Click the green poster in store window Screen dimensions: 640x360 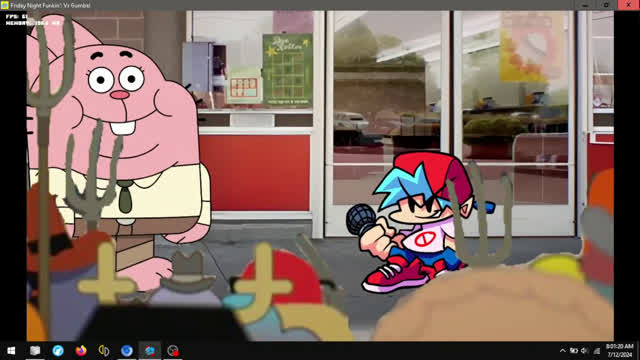tap(288, 70)
